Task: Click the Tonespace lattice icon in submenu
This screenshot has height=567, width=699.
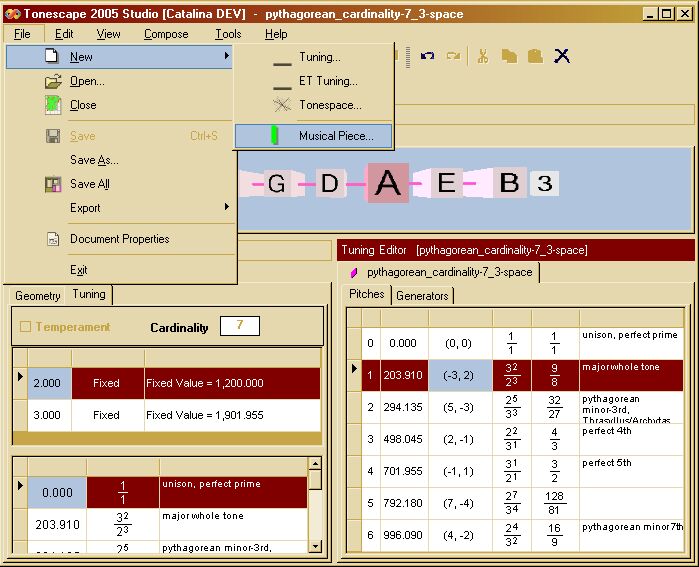Action: pos(282,105)
